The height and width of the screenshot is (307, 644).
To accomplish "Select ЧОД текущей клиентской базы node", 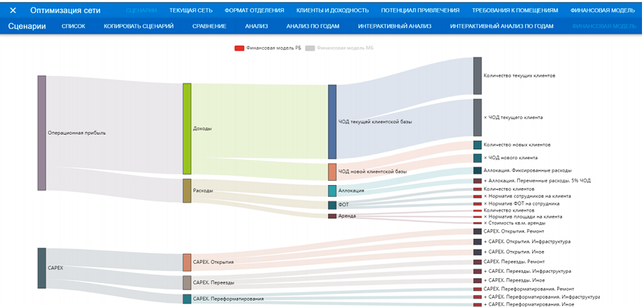I will (332, 122).
